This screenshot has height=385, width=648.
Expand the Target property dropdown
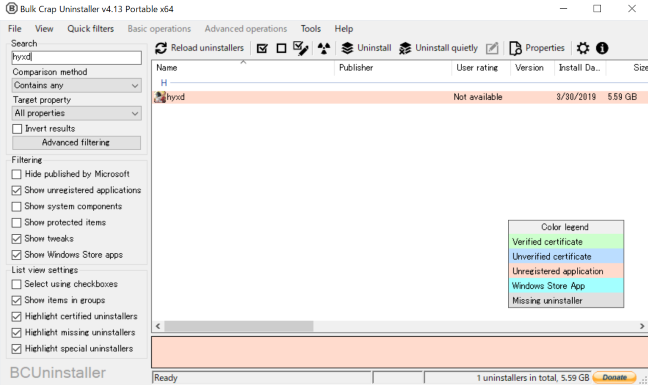(x=76, y=113)
